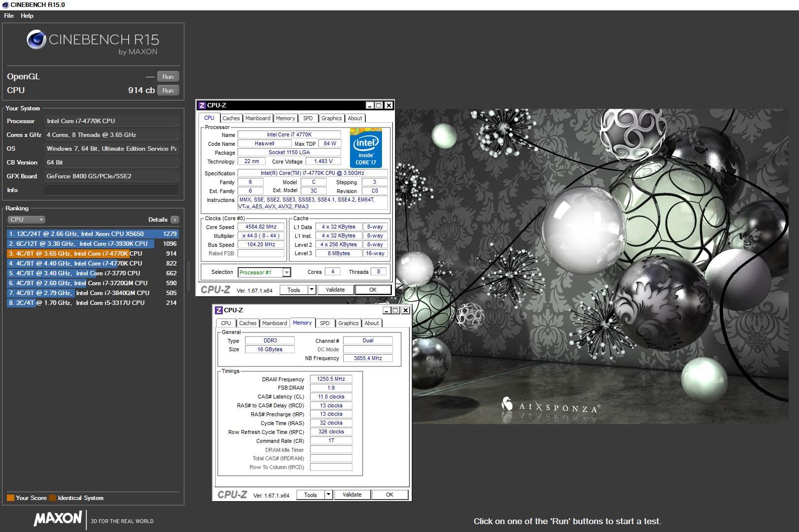Select i7-3840QM ranking row
799x532 pixels.
click(x=93, y=293)
